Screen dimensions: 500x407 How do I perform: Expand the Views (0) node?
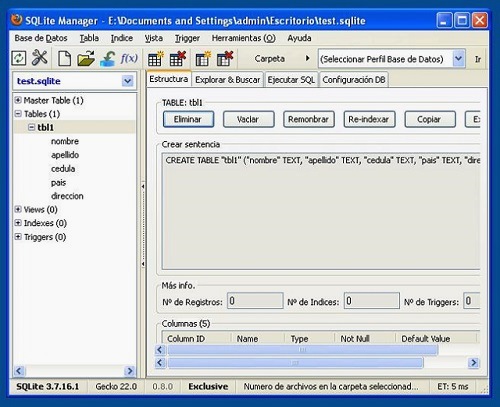point(18,209)
